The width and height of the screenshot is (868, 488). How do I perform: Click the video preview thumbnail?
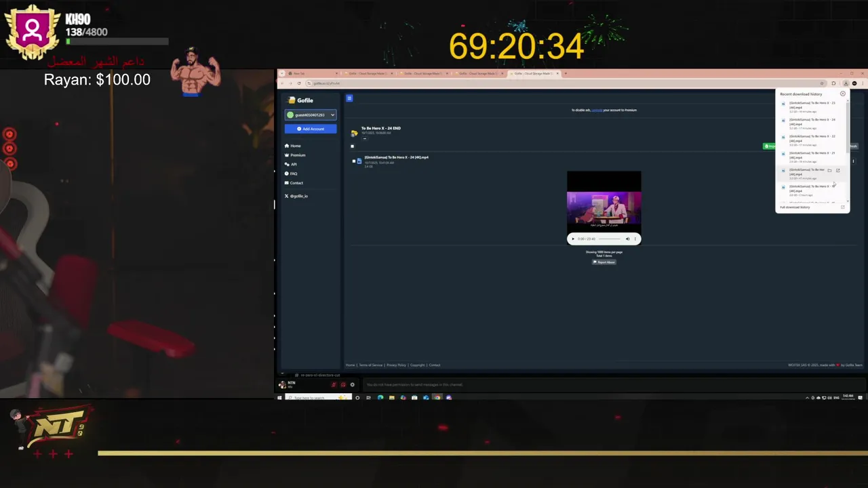click(604, 207)
